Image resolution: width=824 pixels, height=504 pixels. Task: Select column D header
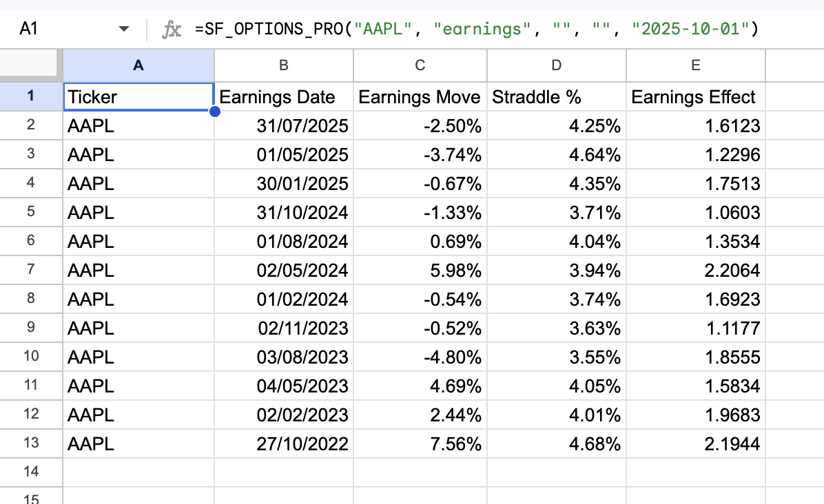coord(557,65)
